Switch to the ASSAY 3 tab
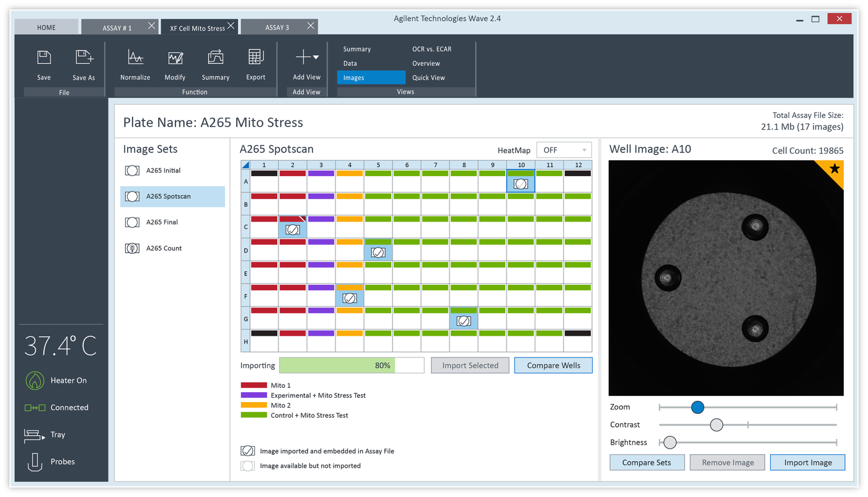The image size is (868, 497). (x=277, y=27)
